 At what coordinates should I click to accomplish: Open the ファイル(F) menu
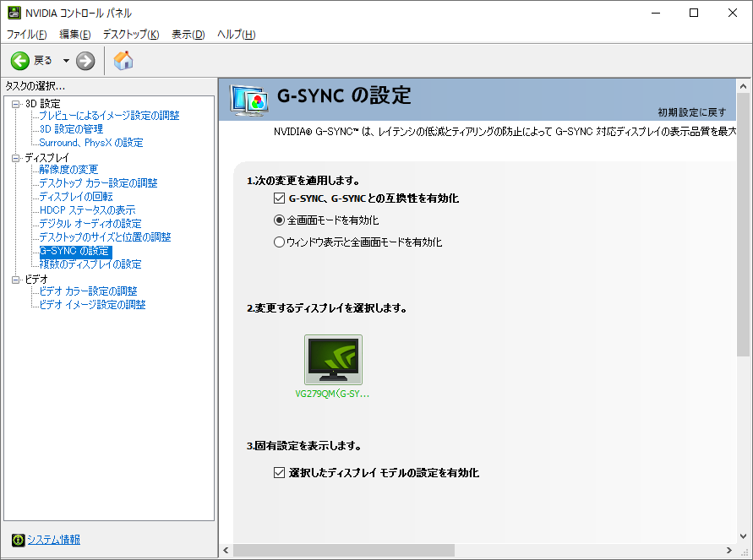[x=27, y=35]
